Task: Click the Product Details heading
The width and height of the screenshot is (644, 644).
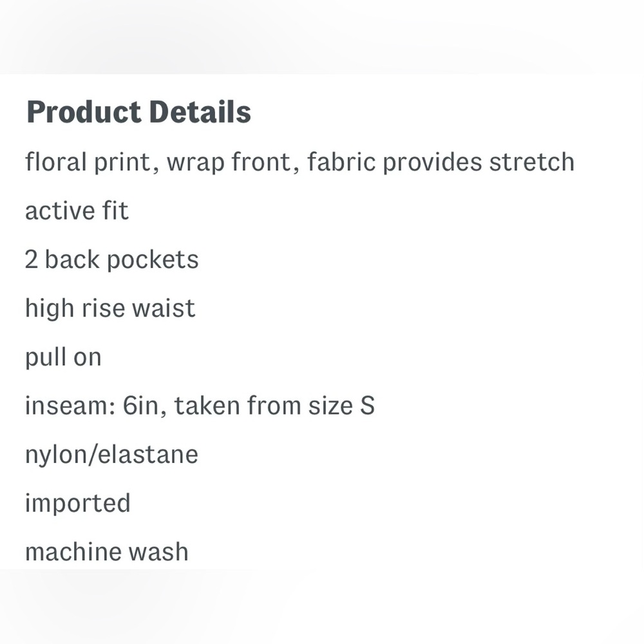Action: click(138, 111)
